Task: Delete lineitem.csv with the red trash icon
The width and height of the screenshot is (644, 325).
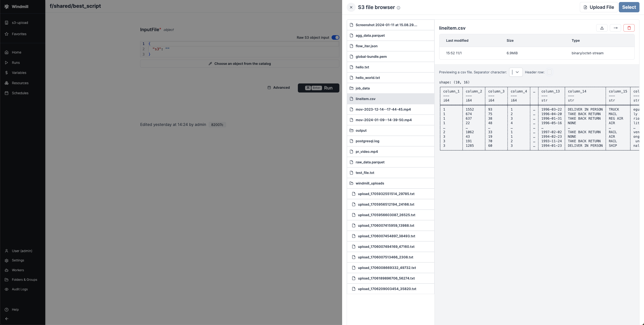Action: click(629, 28)
